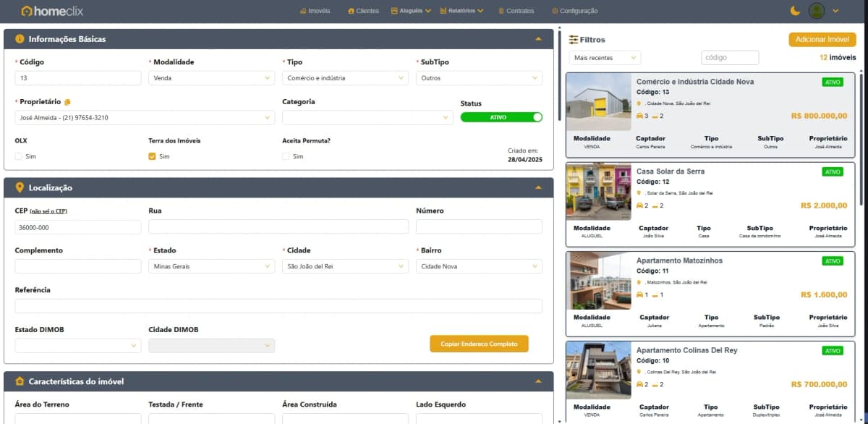Open the Imóveis menu icon in the navbar

coord(303,11)
